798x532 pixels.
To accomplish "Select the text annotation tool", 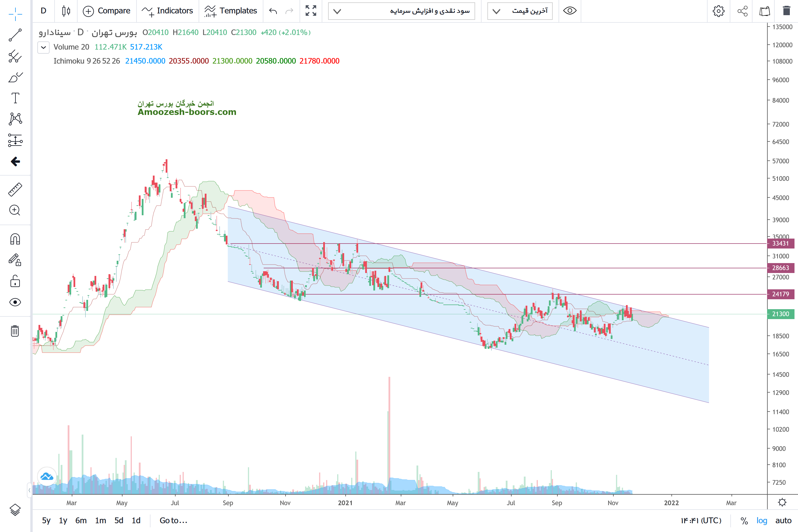I will pos(15,98).
